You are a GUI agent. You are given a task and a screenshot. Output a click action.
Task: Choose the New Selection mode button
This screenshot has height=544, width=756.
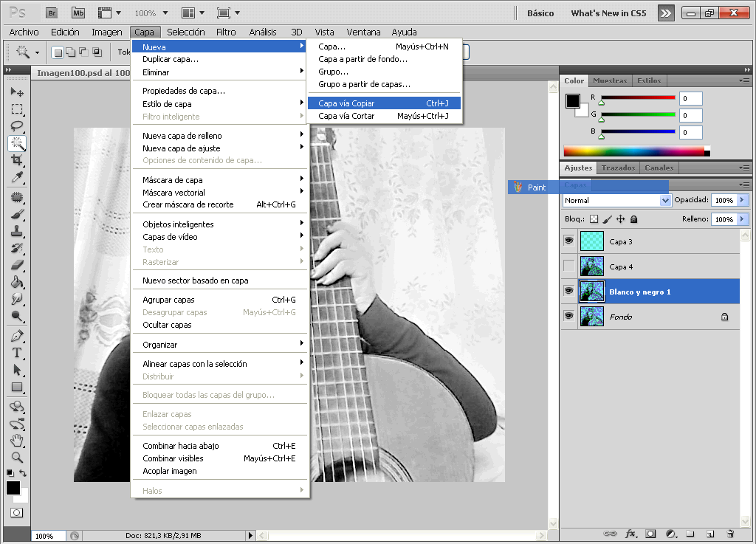tap(58, 52)
